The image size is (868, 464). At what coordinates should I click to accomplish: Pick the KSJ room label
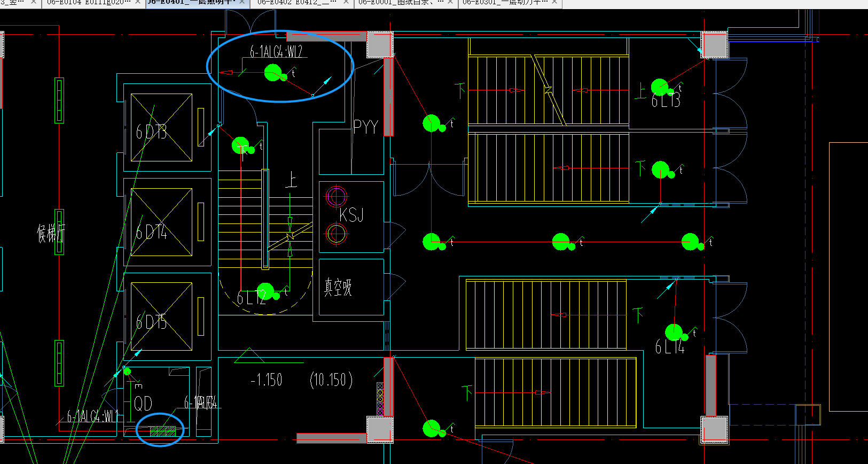point(351,215)
